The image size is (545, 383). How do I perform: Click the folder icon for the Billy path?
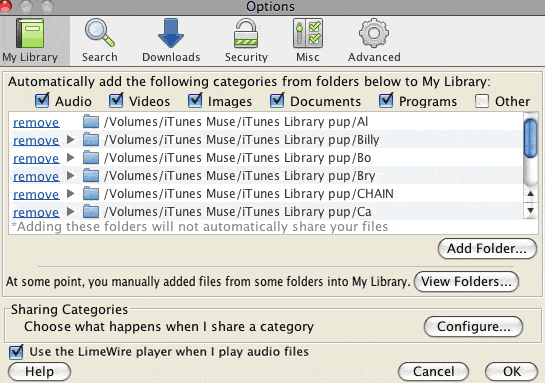(x=91, y=140)
